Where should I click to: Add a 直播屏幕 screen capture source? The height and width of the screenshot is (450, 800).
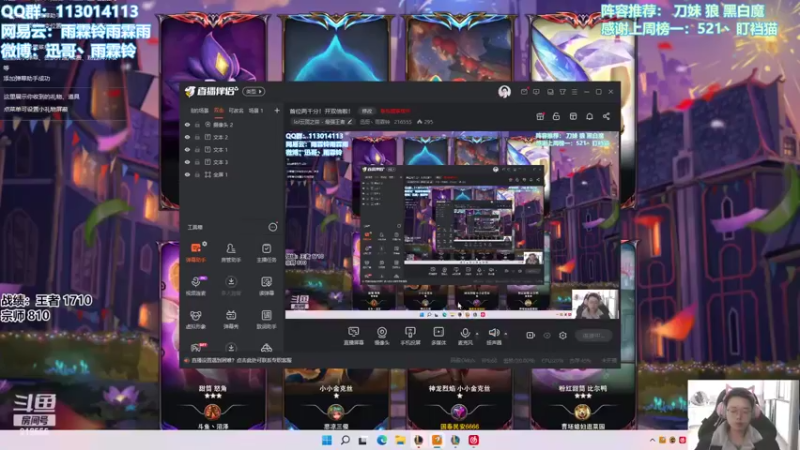click(354, 336)
